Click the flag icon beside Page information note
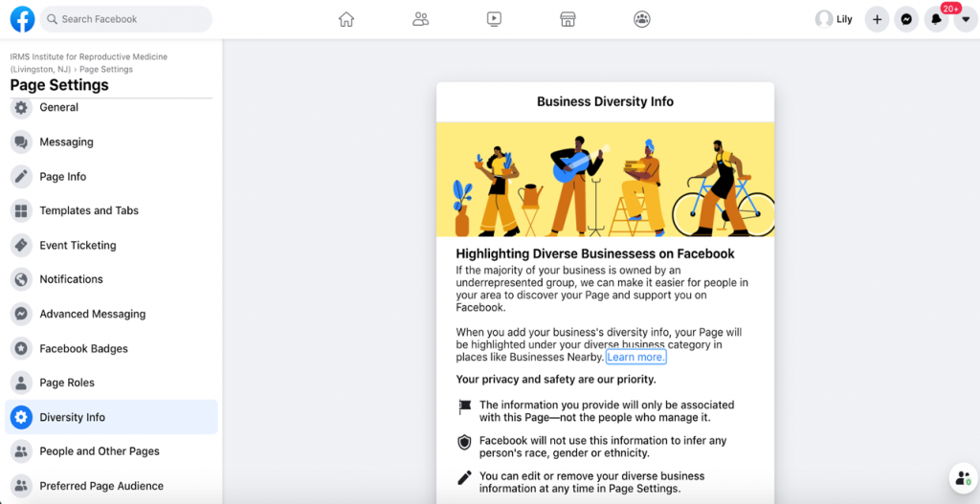This screenshot has width=980, height=504. pos(464,407)
